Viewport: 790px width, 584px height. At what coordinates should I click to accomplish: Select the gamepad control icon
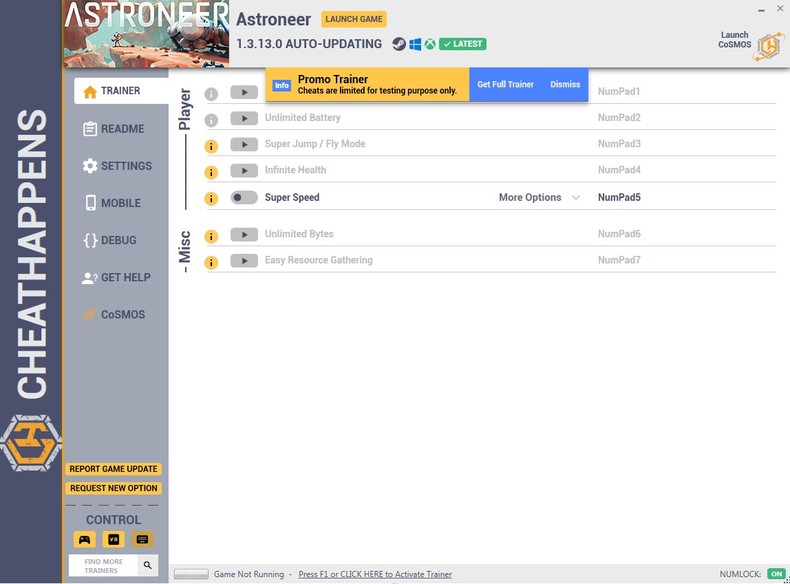(85, 540)
